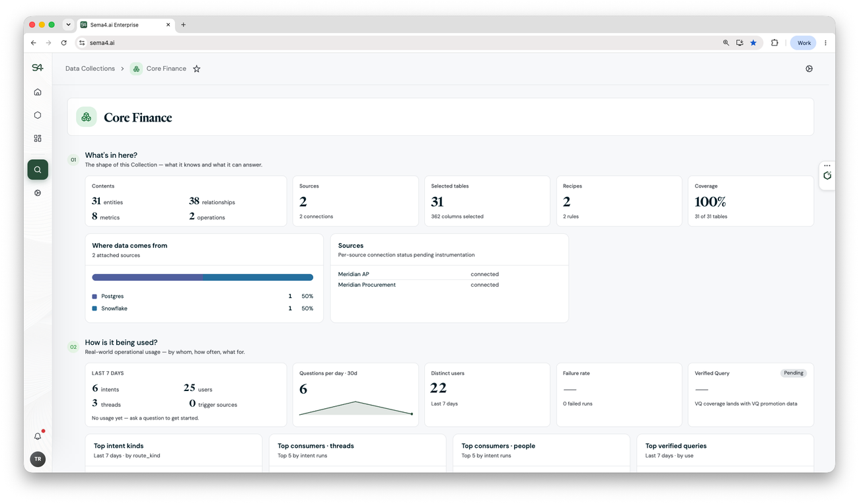859x504 pixels.
Task: Navigate to Data Collections breadcrumb
Action: pyautogui.click(x=90, y=69)
